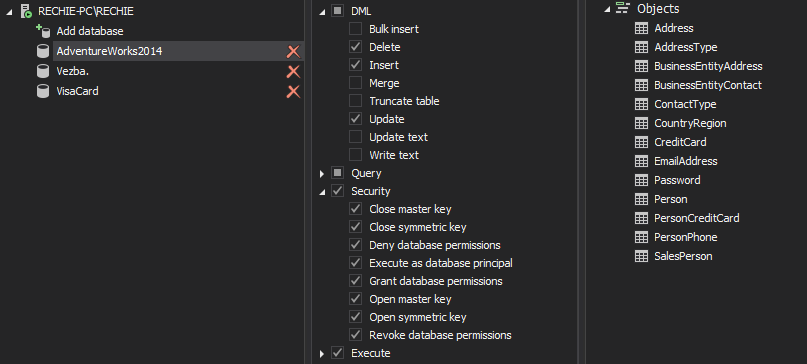Click the RECHIE-PC\RECHIE server icon
Screen dimensions: 807x364
pyautogui.click(x=26, y=11)
